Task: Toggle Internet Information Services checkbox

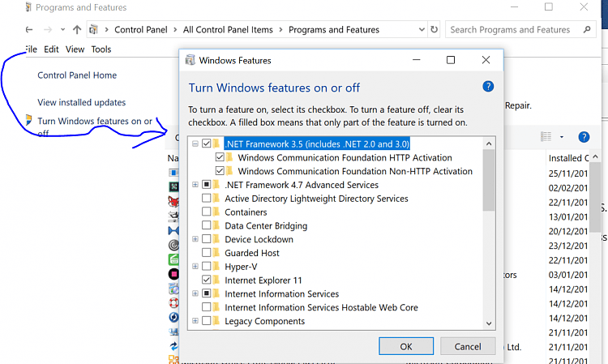Action: 207,293
